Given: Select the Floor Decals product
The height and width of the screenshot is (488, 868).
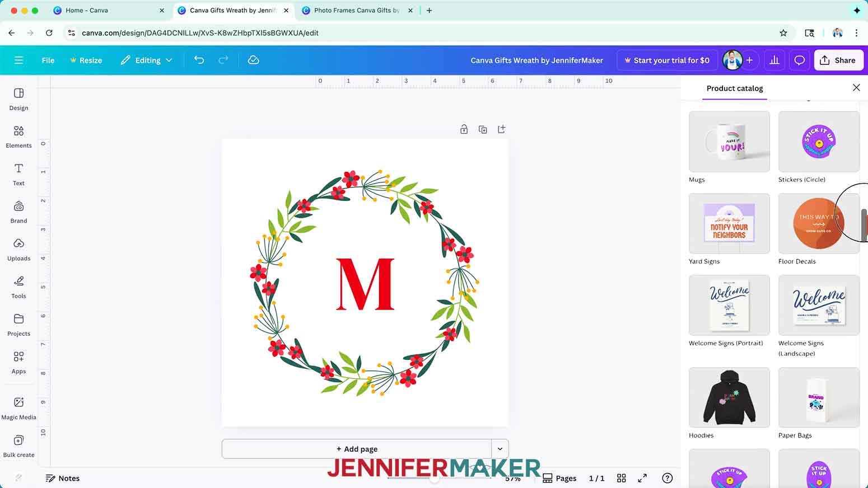Looking at the screenshot, I should click(819, 223).
